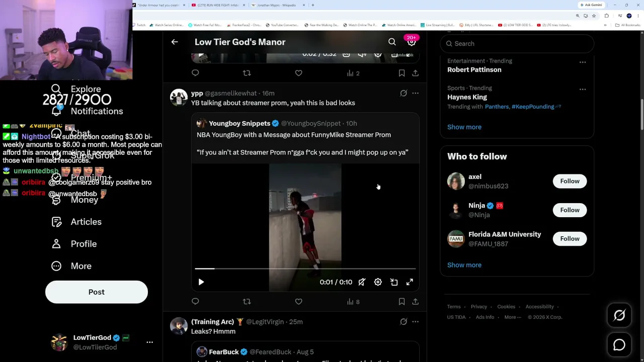This screenshot has height=362, width=644.
Task: Open the Privacy footer link
Action: pyautogui.click(x=479, y=307)
